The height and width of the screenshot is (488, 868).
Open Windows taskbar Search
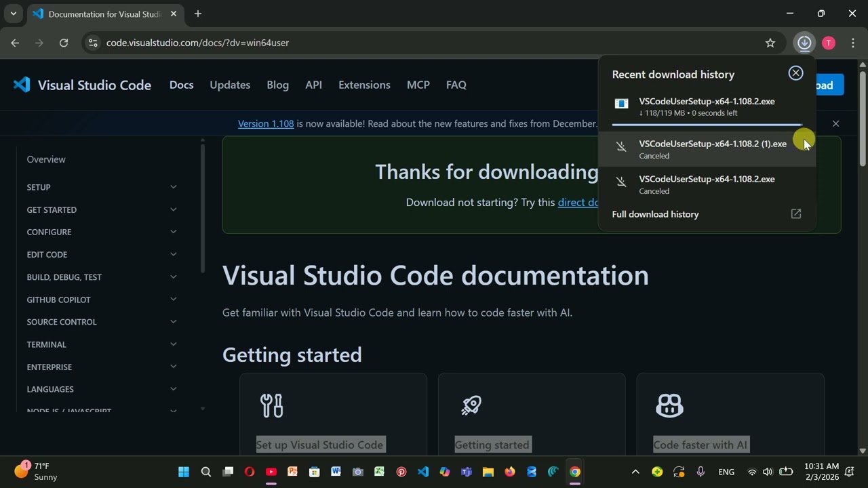click(x=206, y=472)
